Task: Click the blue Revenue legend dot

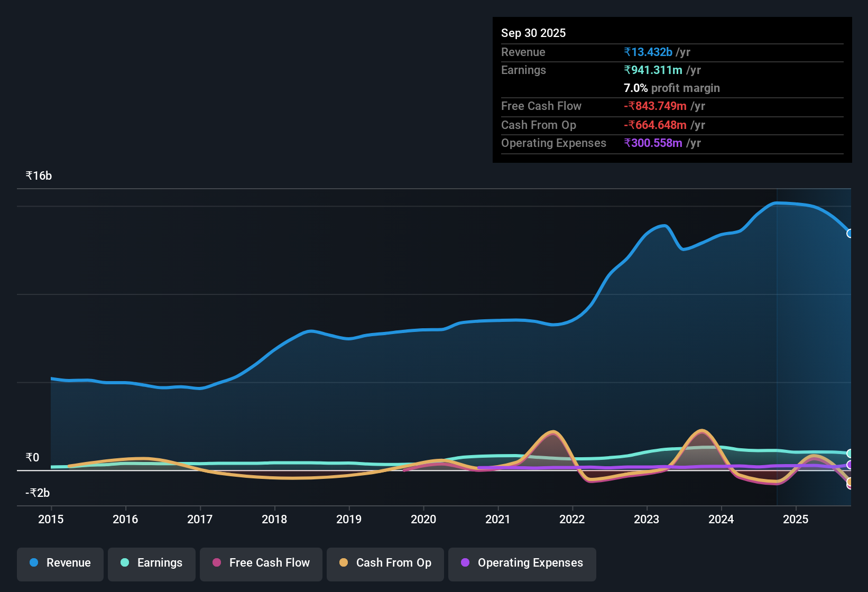Action: (x=33, y=563)
